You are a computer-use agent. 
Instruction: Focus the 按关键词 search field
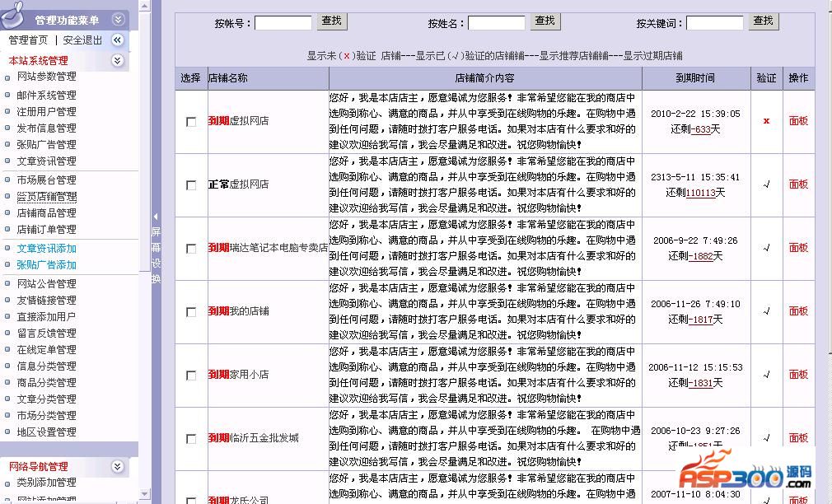[715, 23]
